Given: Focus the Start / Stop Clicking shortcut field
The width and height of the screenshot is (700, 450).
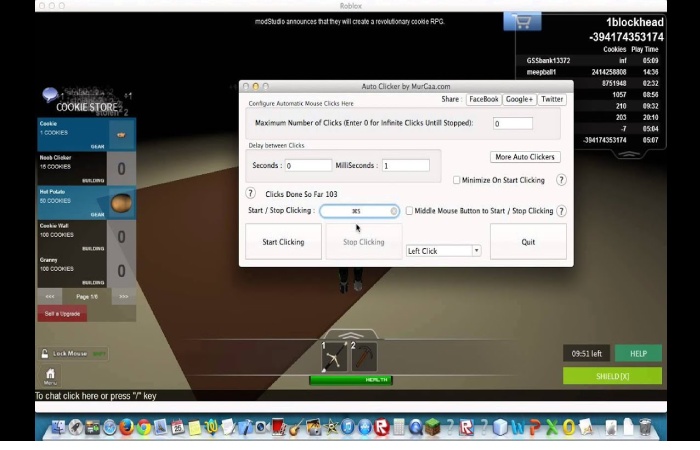Looking at the screenshot, I should point(359,211).
